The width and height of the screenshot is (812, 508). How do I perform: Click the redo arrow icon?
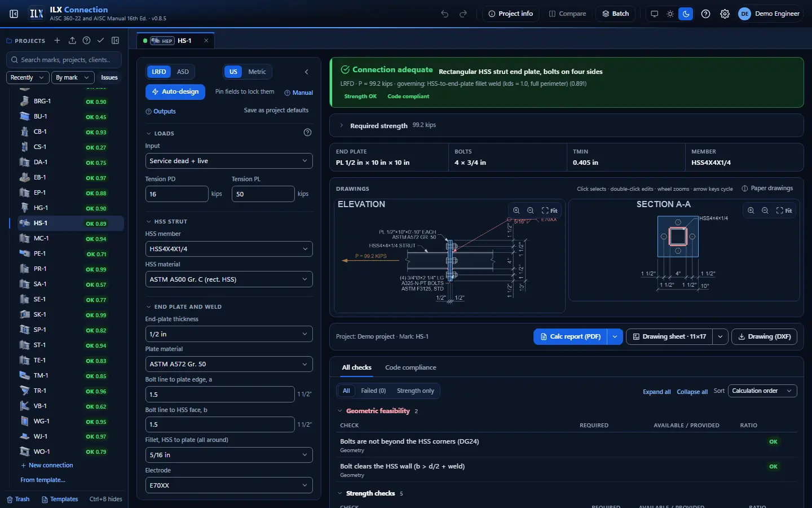coord(464,14)
